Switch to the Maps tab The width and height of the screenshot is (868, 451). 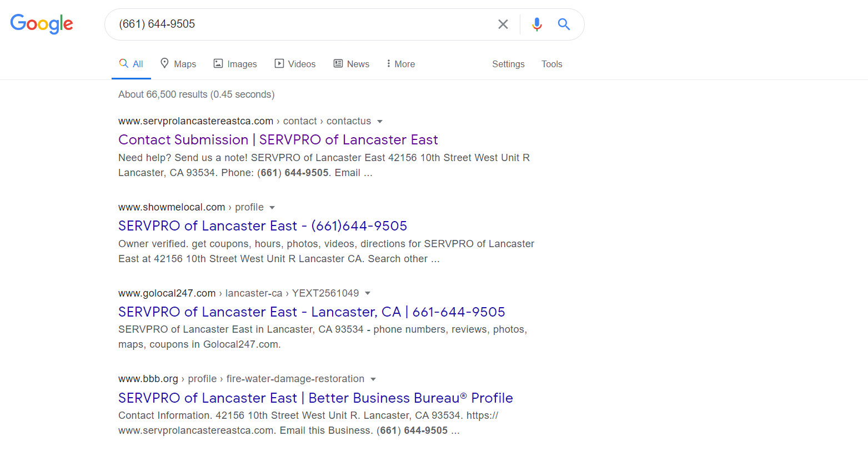(178, 64)
